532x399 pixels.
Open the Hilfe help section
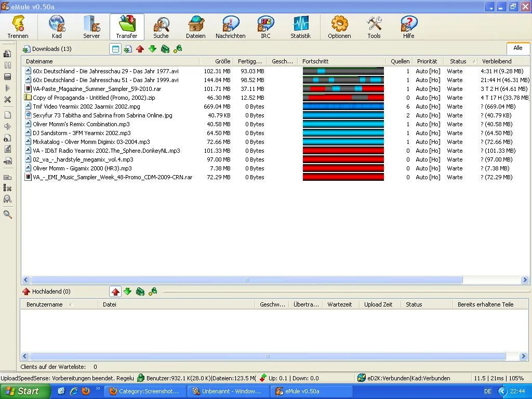[x=408, y=26]
